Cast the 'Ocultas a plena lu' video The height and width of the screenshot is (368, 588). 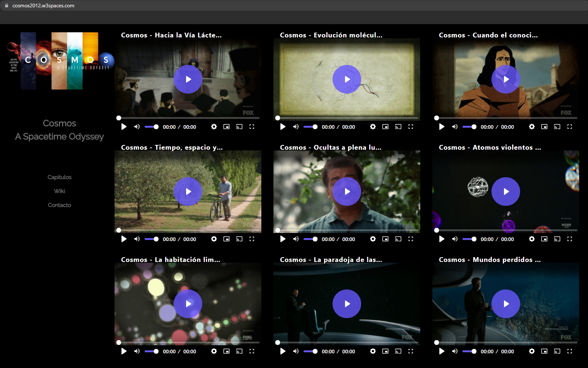pos(398,239)
